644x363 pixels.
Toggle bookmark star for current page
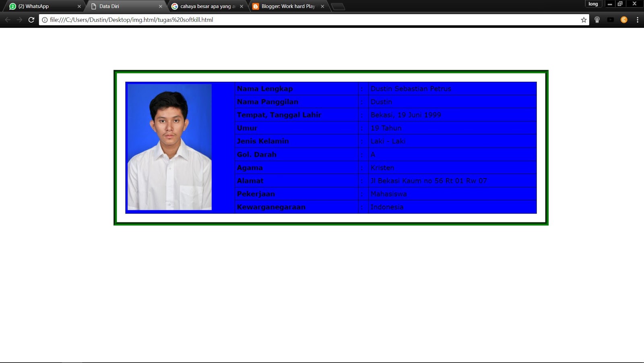point(583,19)
